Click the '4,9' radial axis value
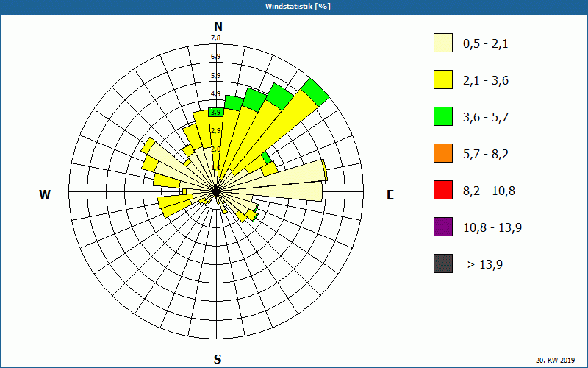Screen dimensions: 588x368 click(x=216, y=94)
